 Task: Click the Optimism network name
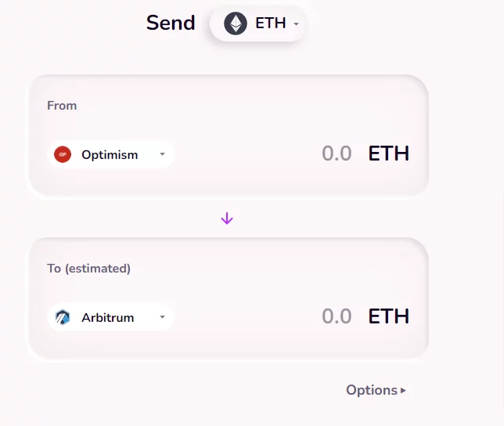pyautogui.click(x=110, y=155)
